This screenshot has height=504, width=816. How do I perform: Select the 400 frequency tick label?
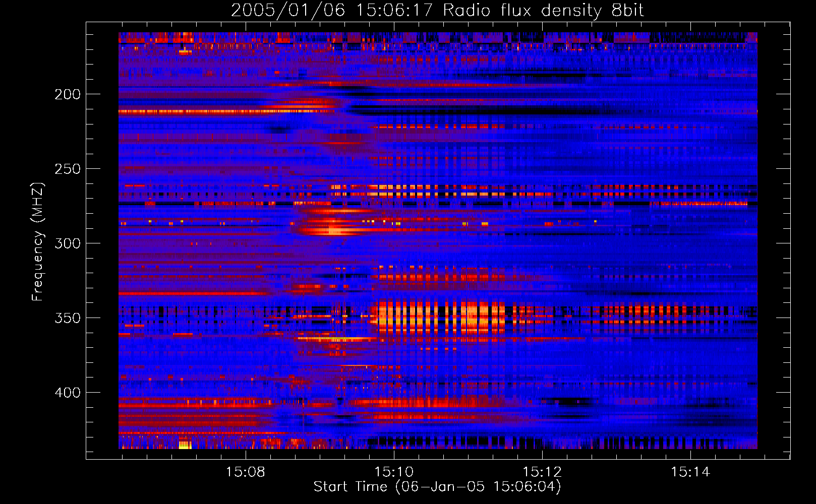coord(68,393)
